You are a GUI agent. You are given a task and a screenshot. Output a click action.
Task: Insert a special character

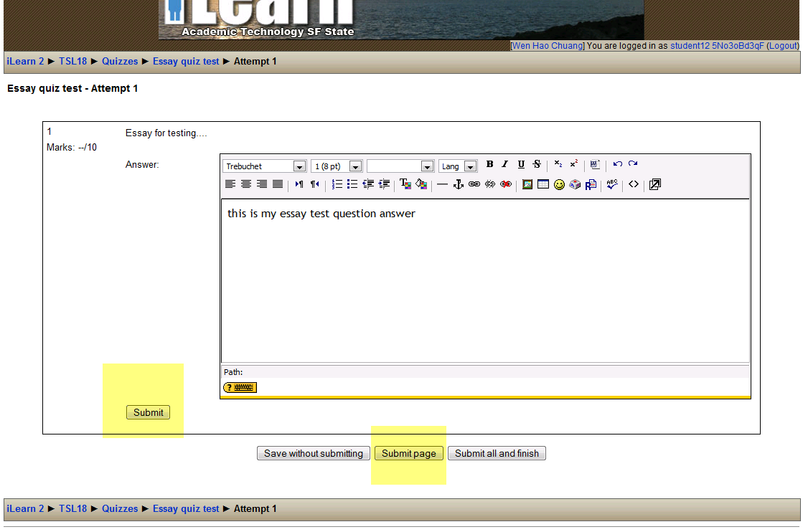coord(575,184)
